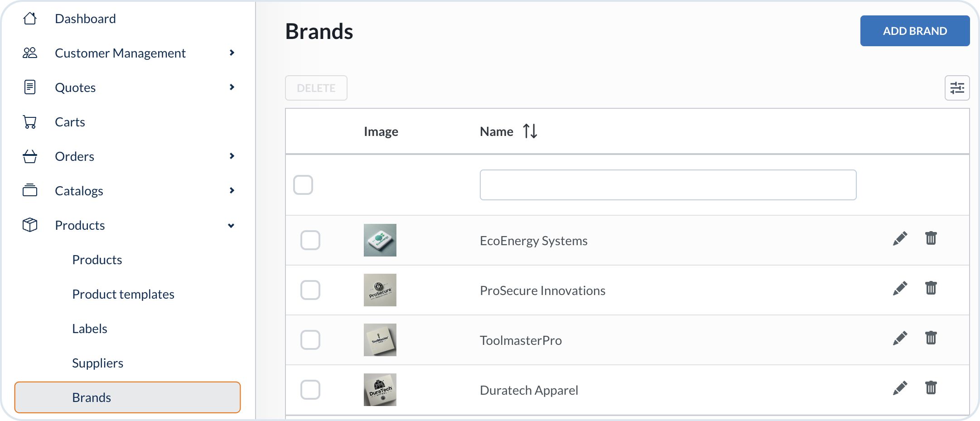Edit ToolmasterPro with pencil icon
The height and width of the screenshot is (421, 980).
point(900,339)
